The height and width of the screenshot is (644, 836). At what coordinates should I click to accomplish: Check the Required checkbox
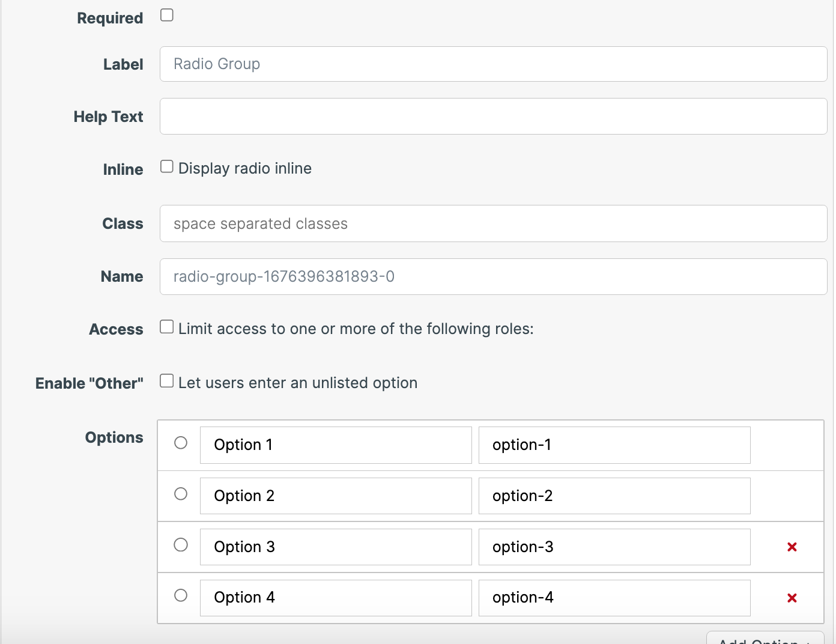point(167,15)
